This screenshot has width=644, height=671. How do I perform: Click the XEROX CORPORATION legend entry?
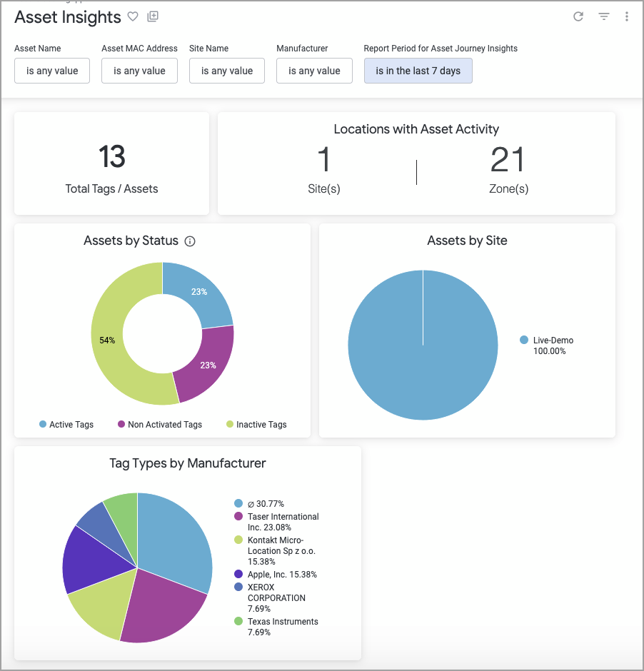[x=270, y=597]
